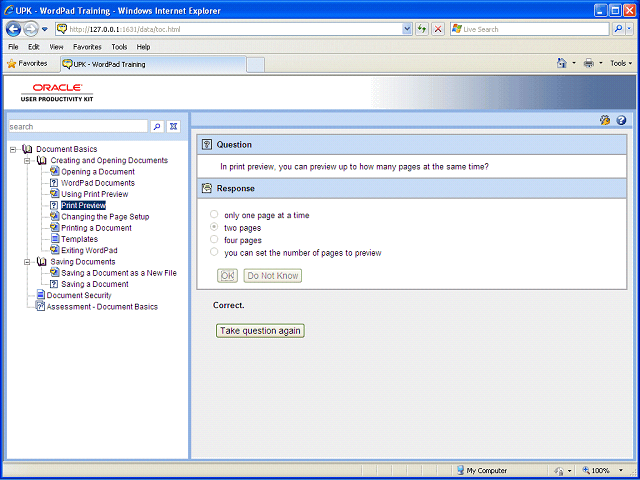Open the Tools menu in menu bar

pyautogui.click(x=119, y=47)
